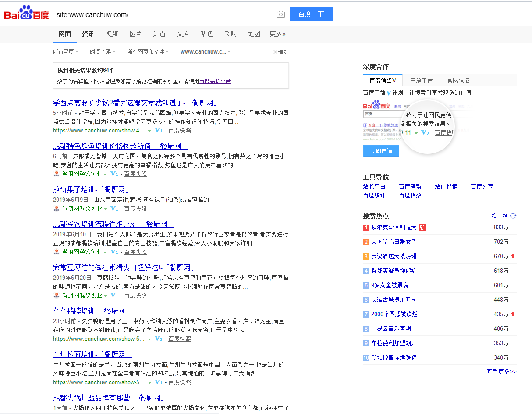This screenshot has width=532, height=414.
Task: Switch to the 视频 tab
Action: [112, 34]
